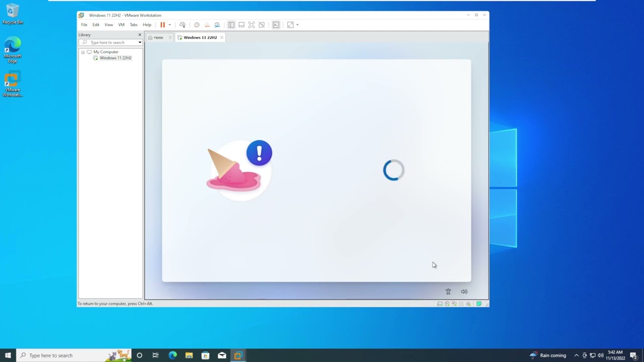Click the hard disk status icon

pos(440,304)
